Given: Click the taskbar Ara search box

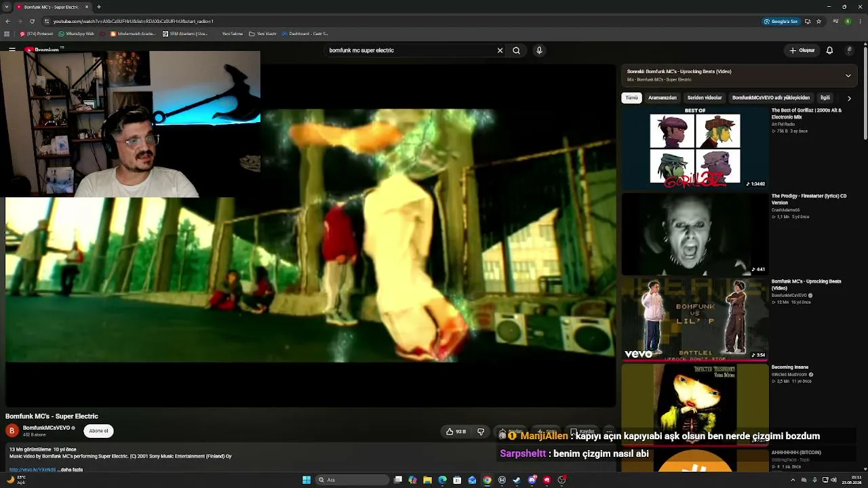Looking at the screenshot, I should tap(353, 480).
